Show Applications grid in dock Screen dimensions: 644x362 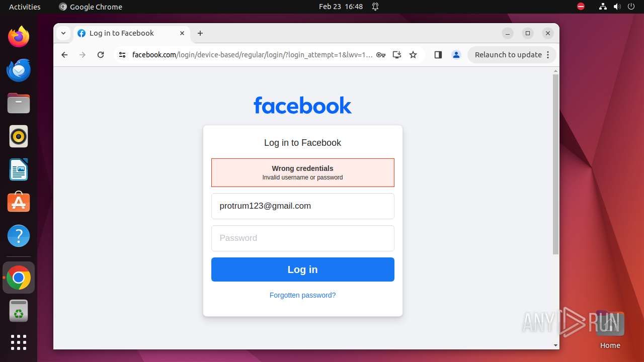[19, 342]
